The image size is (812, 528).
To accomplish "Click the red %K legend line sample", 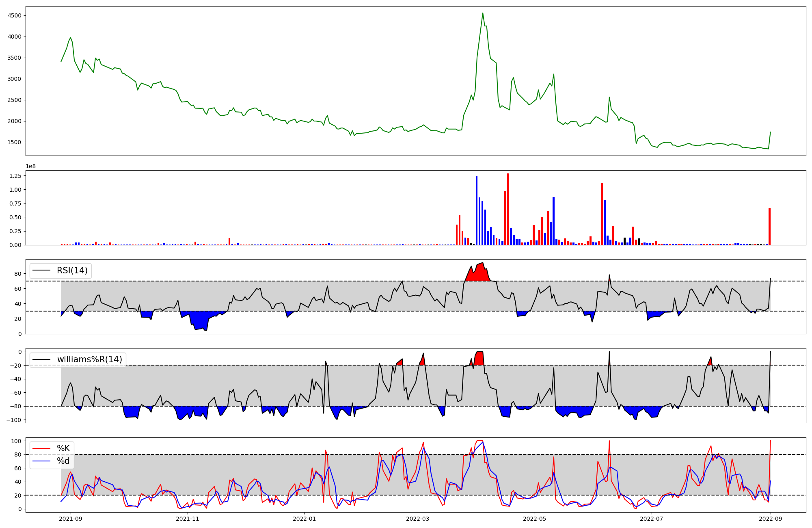I will coord(41,448).
